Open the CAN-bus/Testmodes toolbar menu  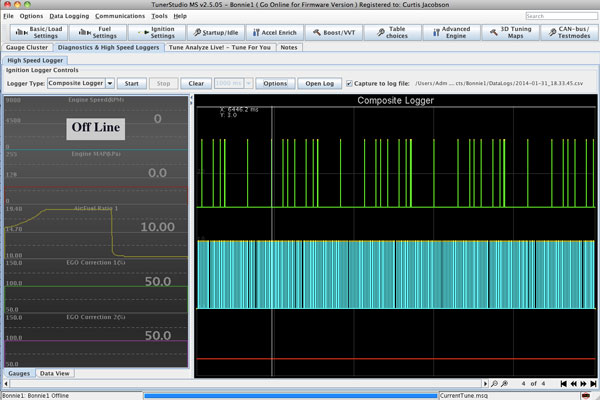point(569,33)
